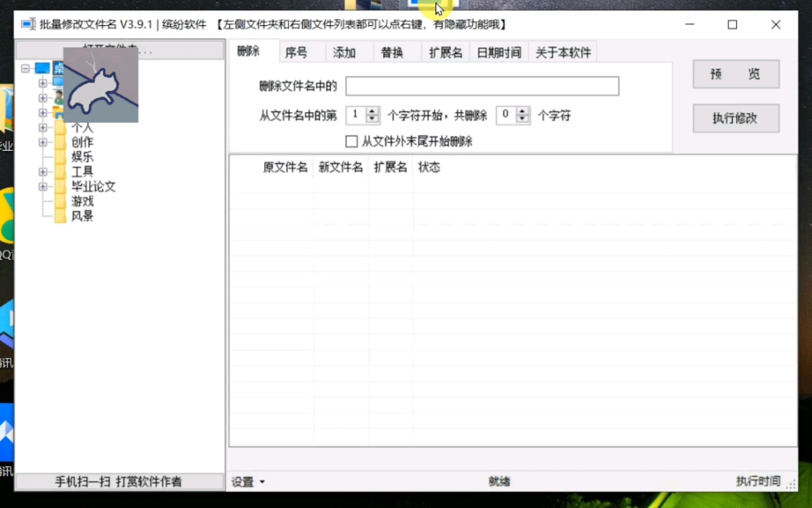812x508 pixels.
Task: Click the 娱乐 folder icon
Action: pyautogui.click(x=60, y=157)
